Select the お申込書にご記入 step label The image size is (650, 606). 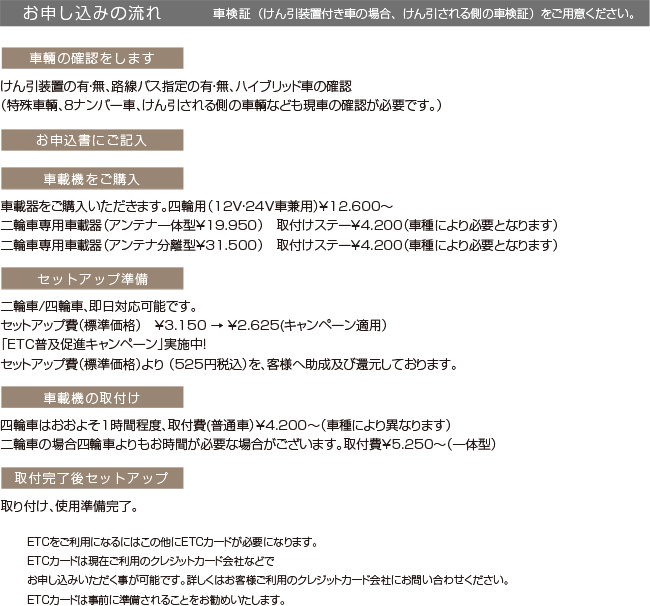coord(92,140)
